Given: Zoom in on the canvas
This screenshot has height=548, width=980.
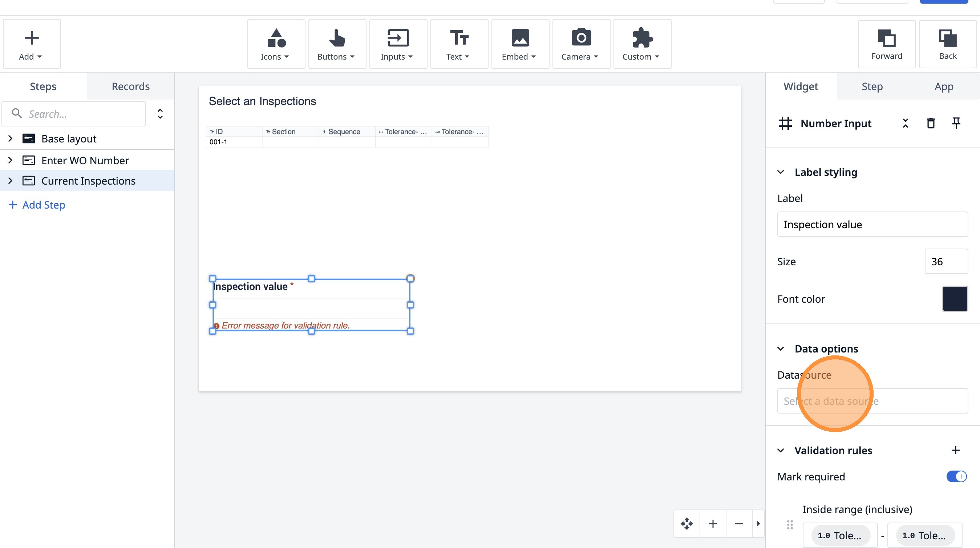Looking at the screenshot, I should click(x=713, y=524).
